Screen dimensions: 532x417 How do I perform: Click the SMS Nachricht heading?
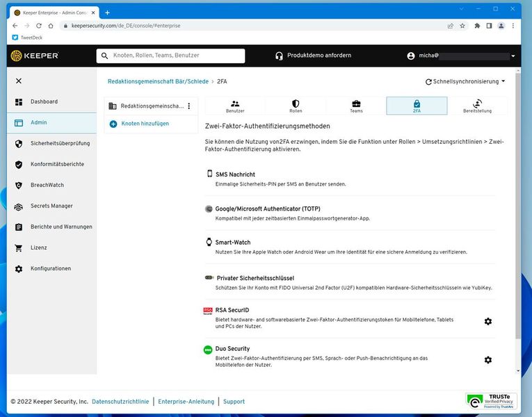pos(235,174)
